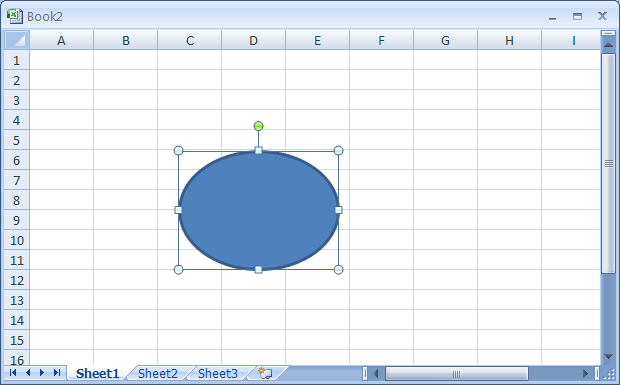Viewport: 620px width, 385px height.
Task: Click the window resize grip corner
Action: (609, 373)
